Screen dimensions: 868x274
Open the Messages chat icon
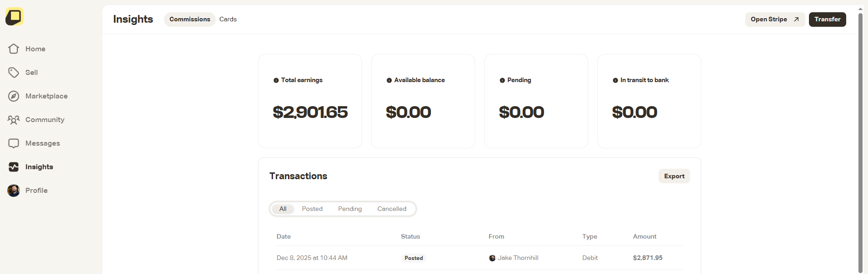pos(13,143)
